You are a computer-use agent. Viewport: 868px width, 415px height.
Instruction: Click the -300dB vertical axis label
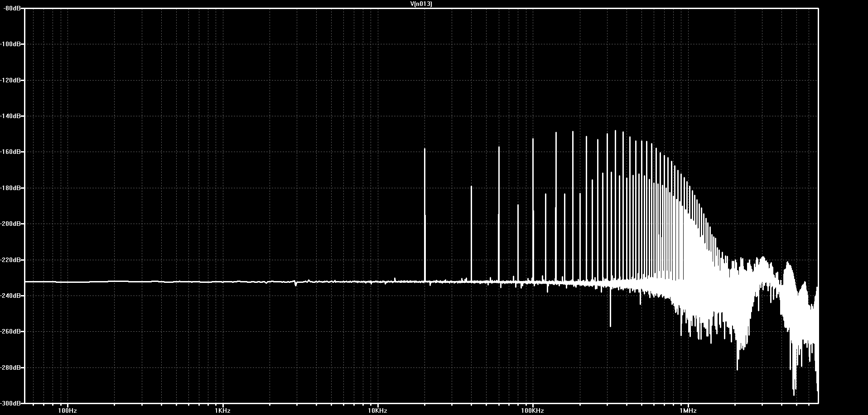(x=10, y=403)
